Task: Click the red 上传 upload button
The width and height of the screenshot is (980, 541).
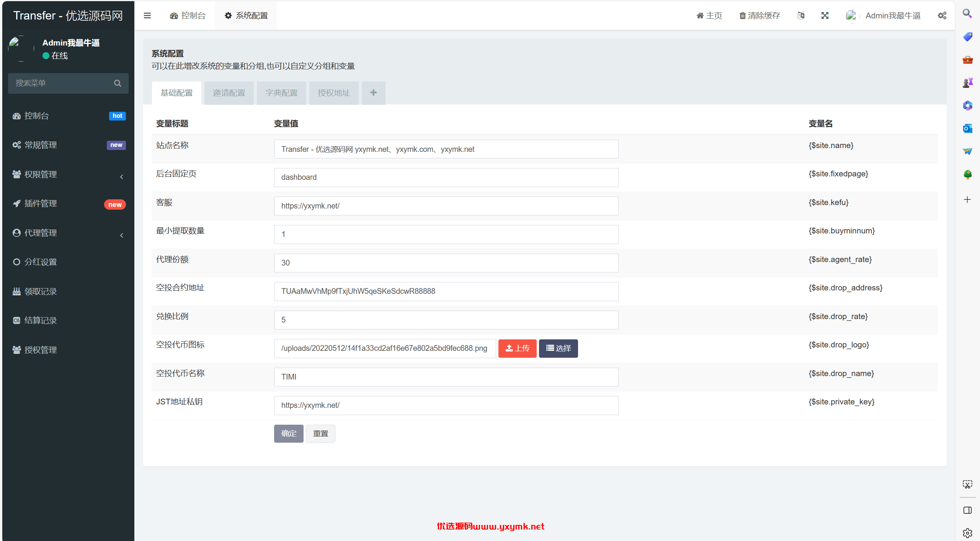Action: [x=517, y=349]
